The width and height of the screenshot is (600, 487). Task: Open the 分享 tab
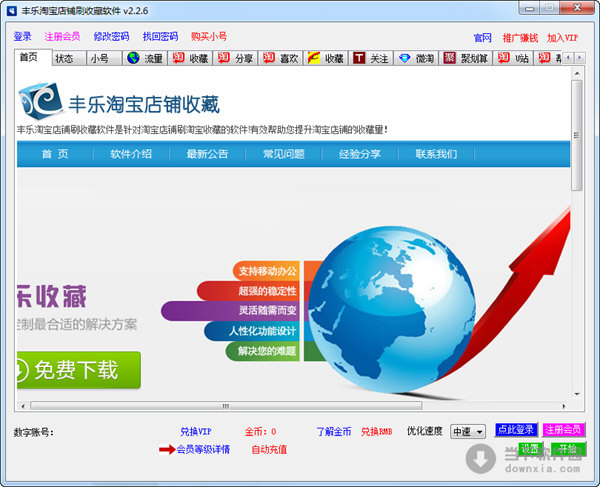click(235, 58)
